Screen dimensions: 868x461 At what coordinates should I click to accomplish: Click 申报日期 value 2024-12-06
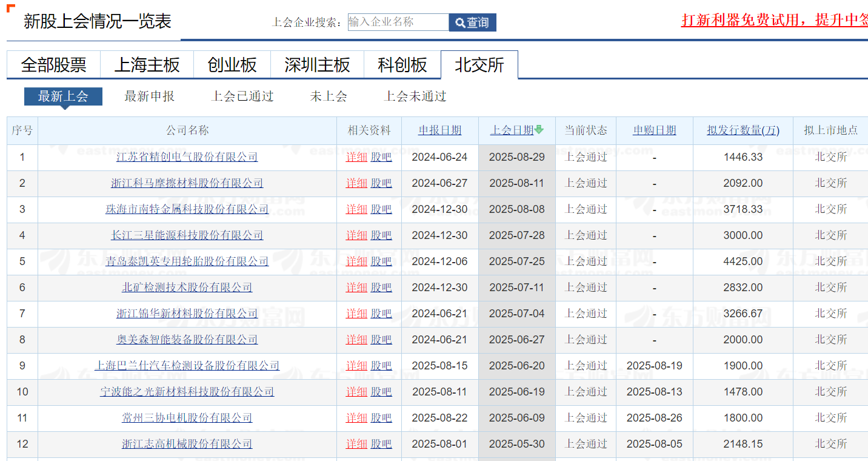pos(439,261)
